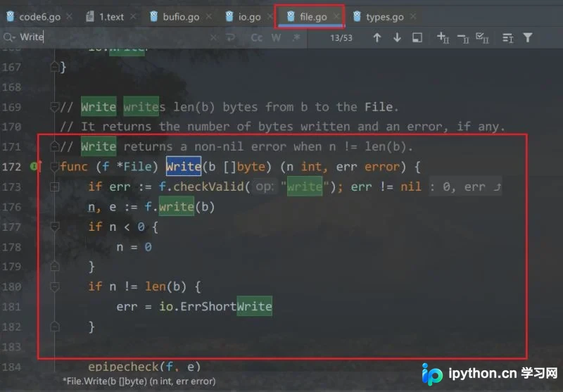Click the selected Write method name

pos(184,166)
